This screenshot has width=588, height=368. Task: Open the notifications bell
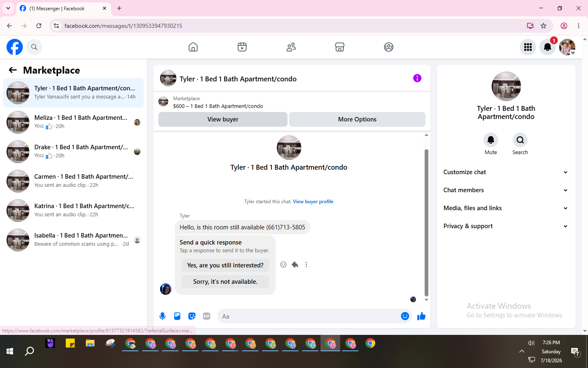pos(548,47)
